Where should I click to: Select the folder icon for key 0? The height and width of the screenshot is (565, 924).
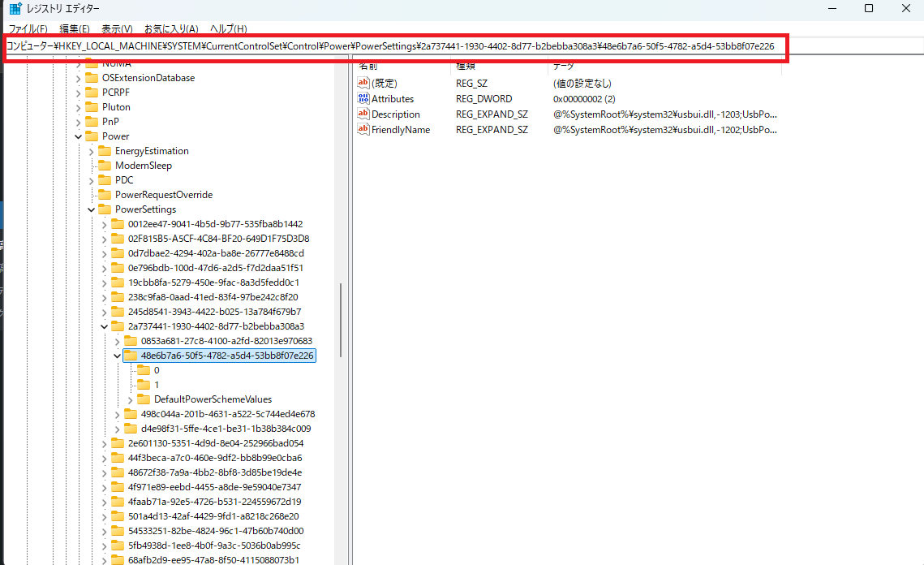[144, 370]
